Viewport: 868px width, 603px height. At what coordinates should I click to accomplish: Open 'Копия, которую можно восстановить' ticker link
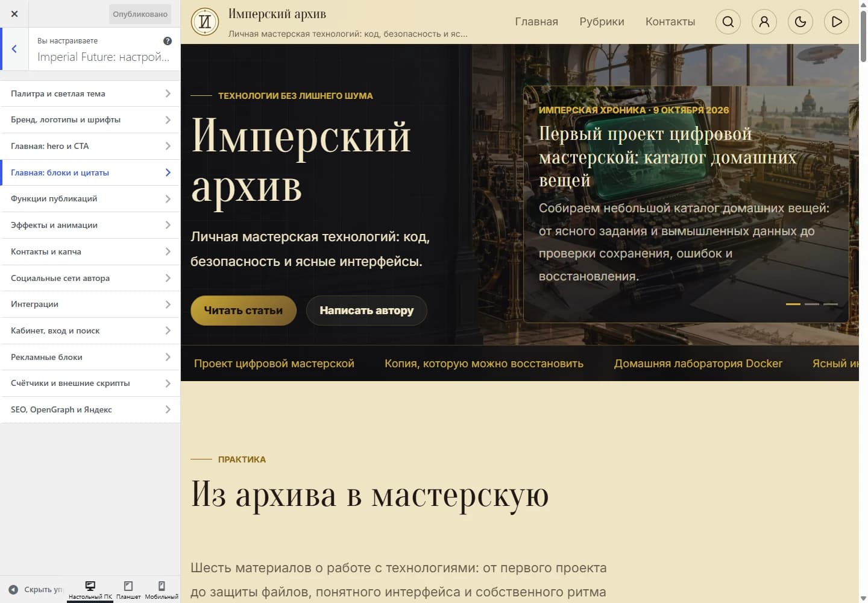point(484,364)
